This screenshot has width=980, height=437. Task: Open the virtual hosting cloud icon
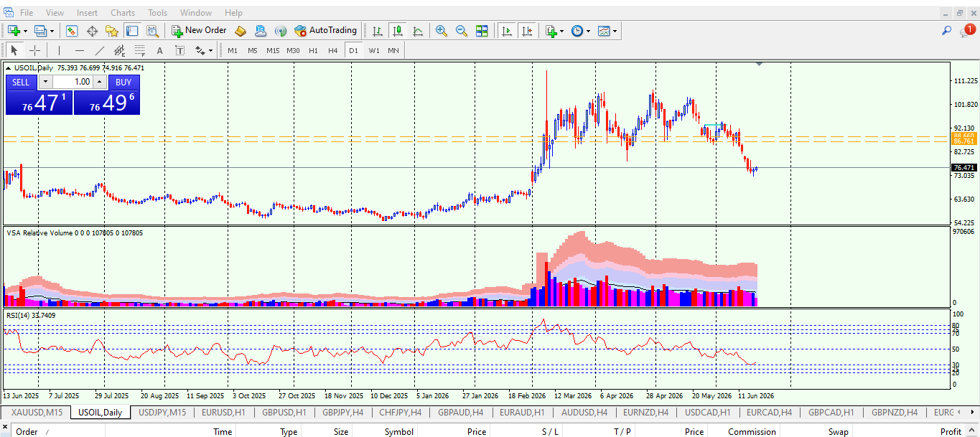[x=261, y=31]
